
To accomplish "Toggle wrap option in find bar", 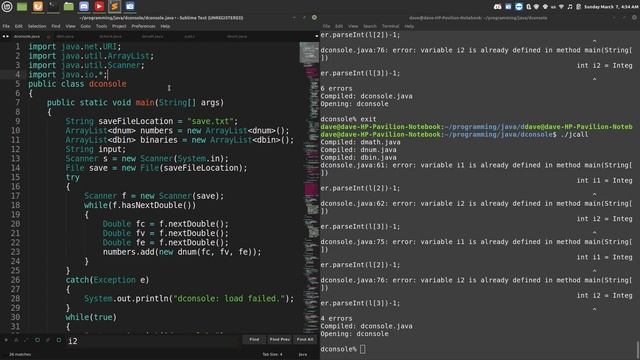I will coord(37,340).
